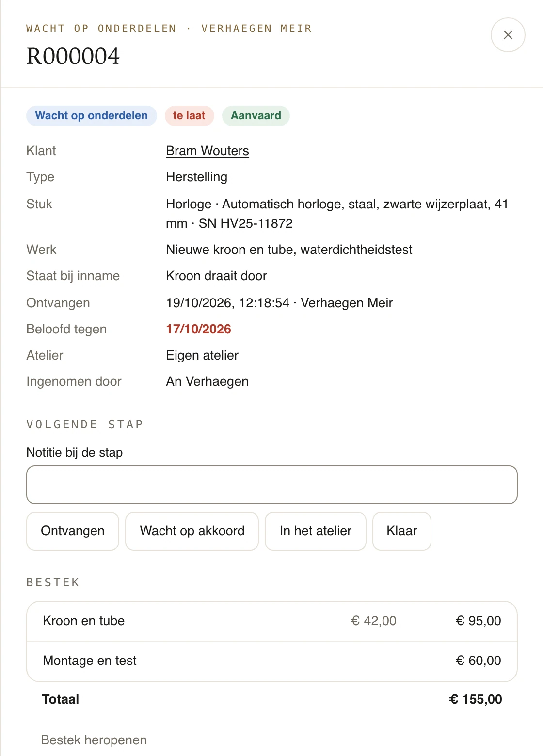Image resolution: width=543 pixels, height=756 pixels.
Task: Click the received timestamp 19/10/2026, 12:18:54
Action: click(227, 303)
